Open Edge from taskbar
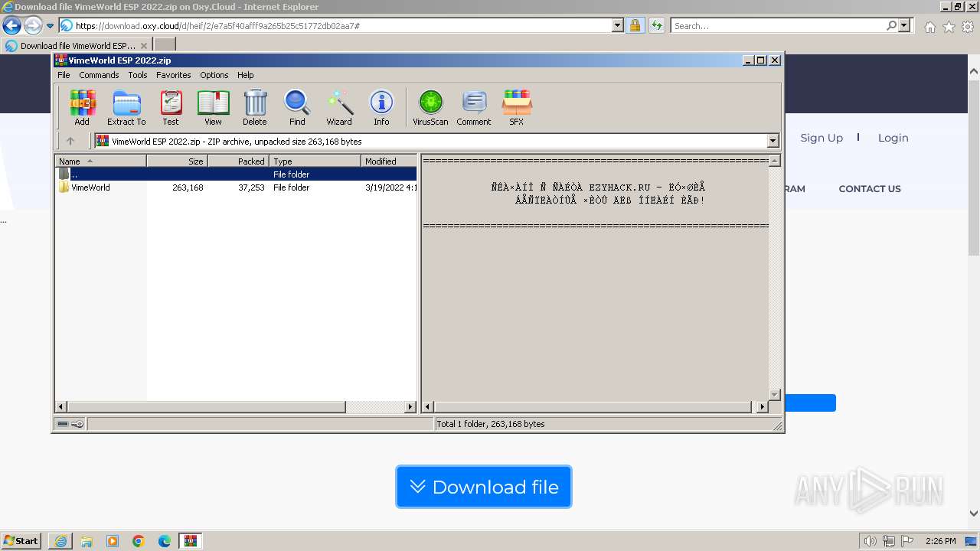The image size is (980, 551). point(165,541)
